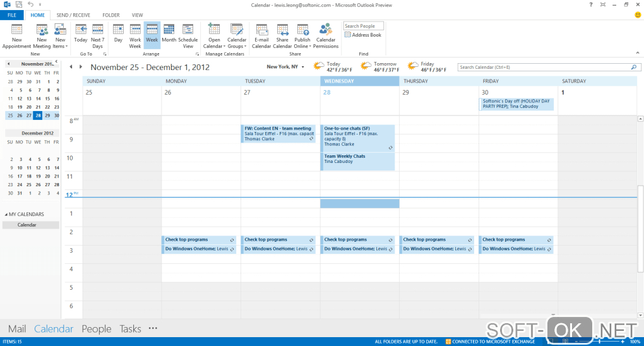Open the SEND / RECEIVE tab
644x346 pixels.
[73, 15]
